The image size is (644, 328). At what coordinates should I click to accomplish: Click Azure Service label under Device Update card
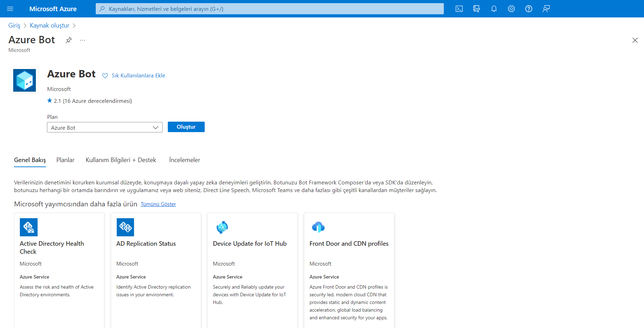228,277
